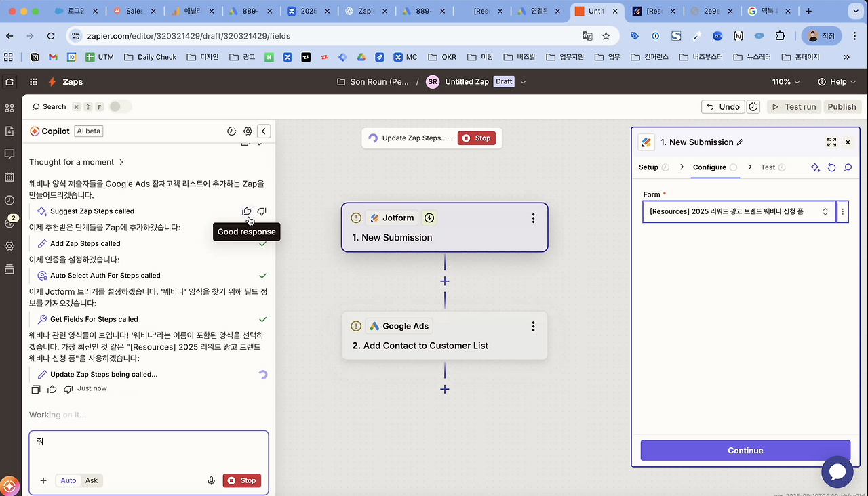
Task: Open the sidebar versions stack icon
Action: pos(9,269)
